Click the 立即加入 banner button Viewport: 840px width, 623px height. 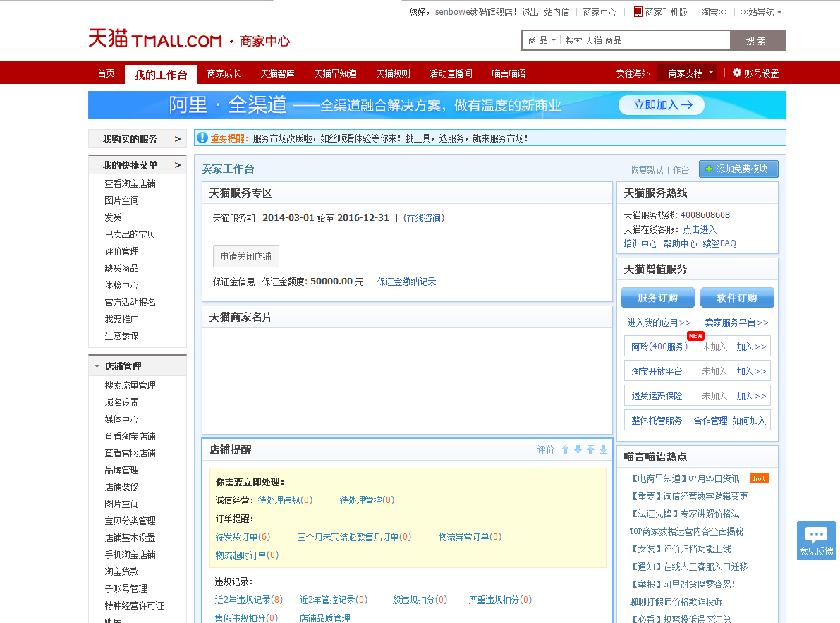coord(662,105)
